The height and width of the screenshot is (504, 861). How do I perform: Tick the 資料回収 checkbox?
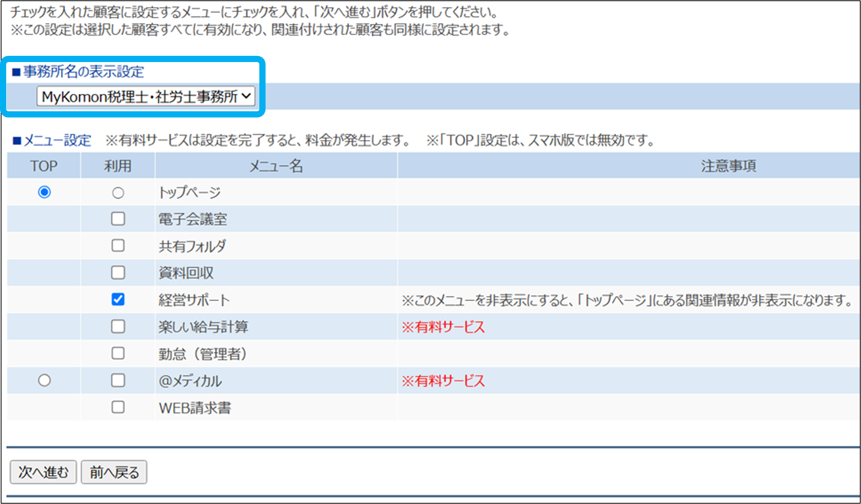coord(118,273)
